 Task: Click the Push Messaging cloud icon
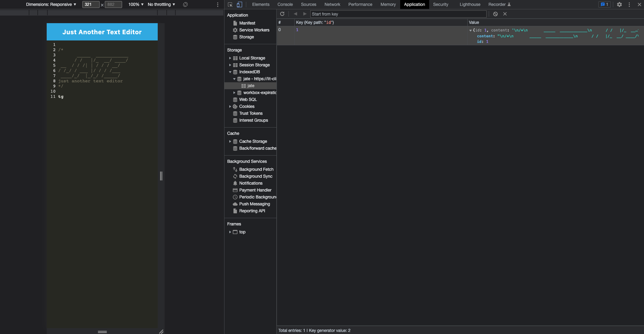[235, 204]
